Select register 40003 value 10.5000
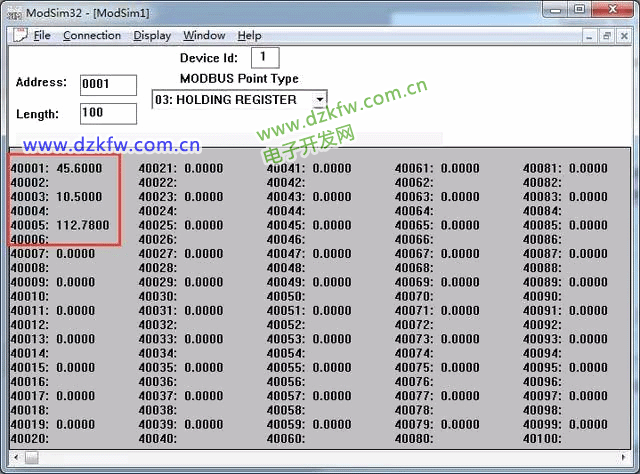 [79, 197]
